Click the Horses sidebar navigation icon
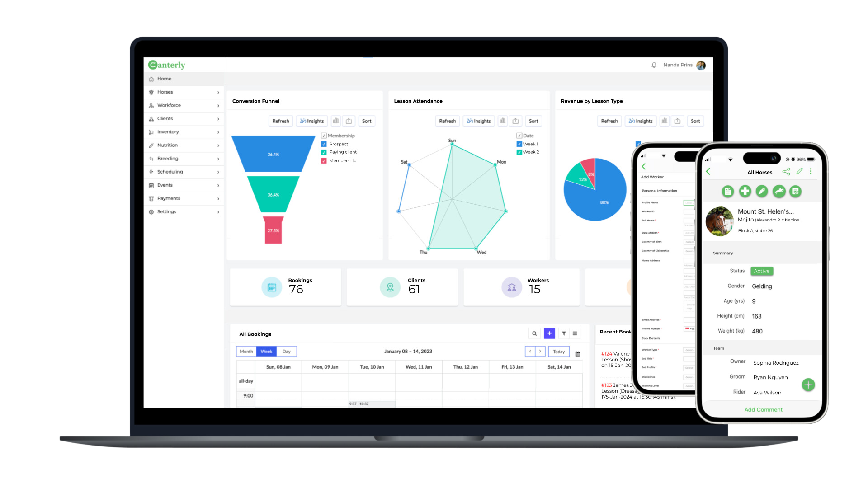 point(152,92)
